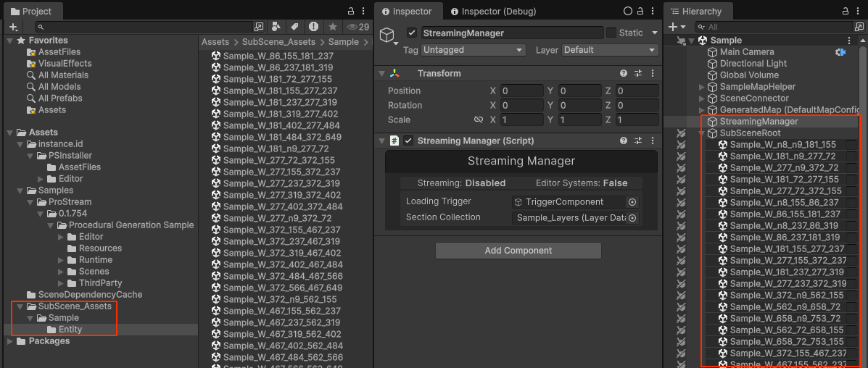Open Hierarchy create (+) dropdown
This screenshot has width=868, height=368.
pos(677,27)
